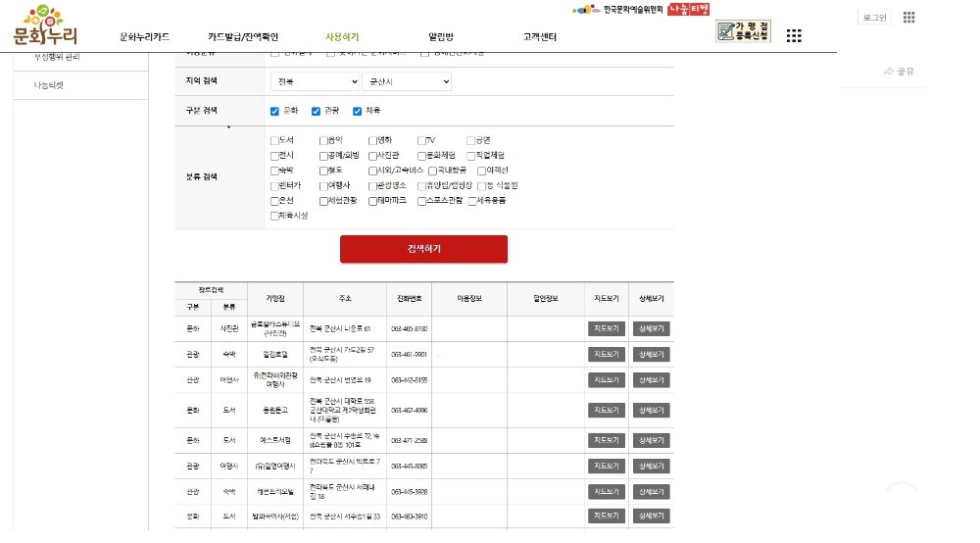Check the 여행사 checkbox

[x=323, y=186]
